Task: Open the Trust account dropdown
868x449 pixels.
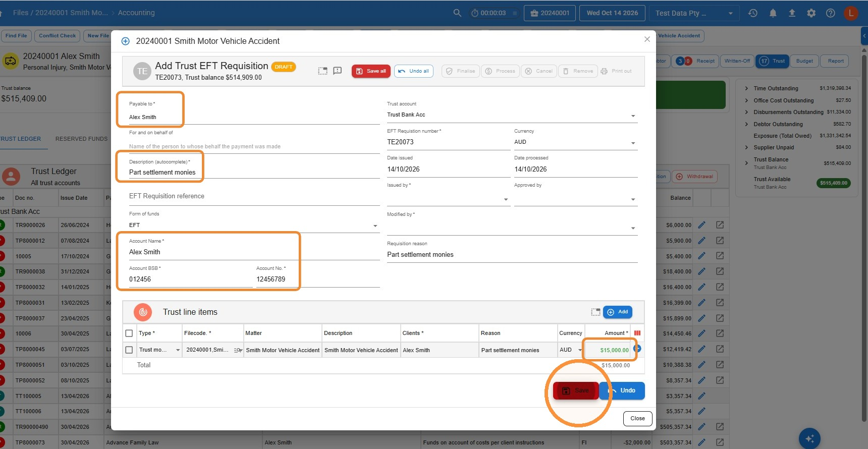Action: point(512,115)
